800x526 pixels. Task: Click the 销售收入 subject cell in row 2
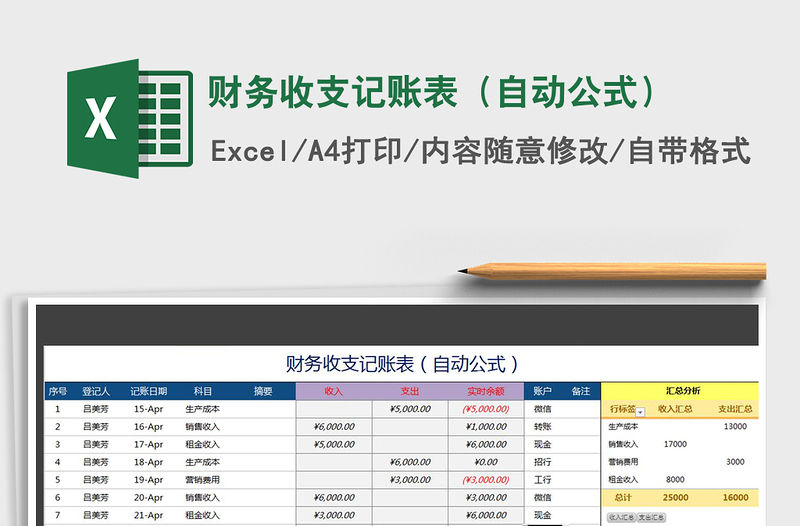point(203,427)
